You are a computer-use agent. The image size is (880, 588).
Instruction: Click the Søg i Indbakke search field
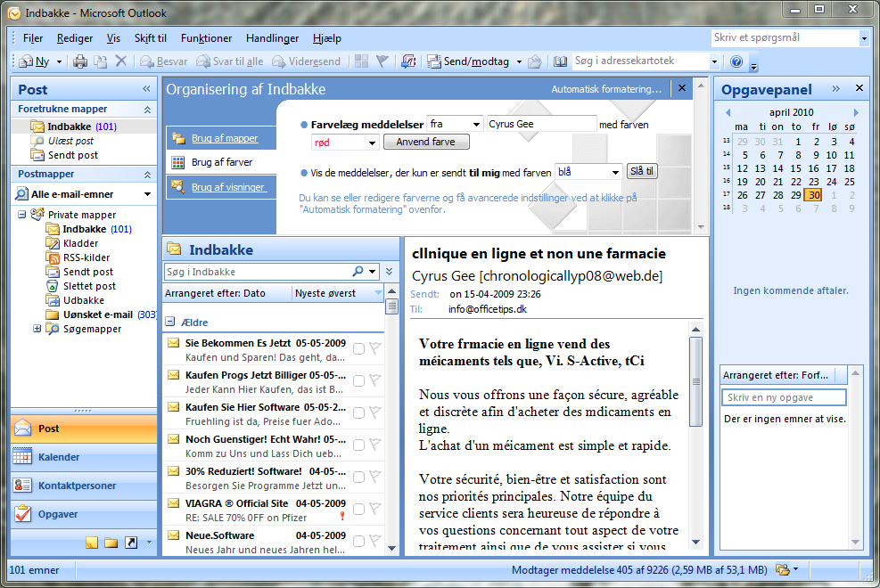(x=259, y=272)
